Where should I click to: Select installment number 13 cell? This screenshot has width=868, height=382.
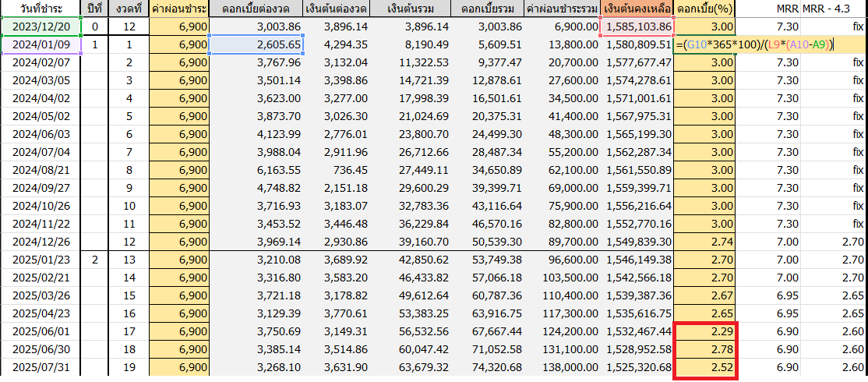[129, 260]
